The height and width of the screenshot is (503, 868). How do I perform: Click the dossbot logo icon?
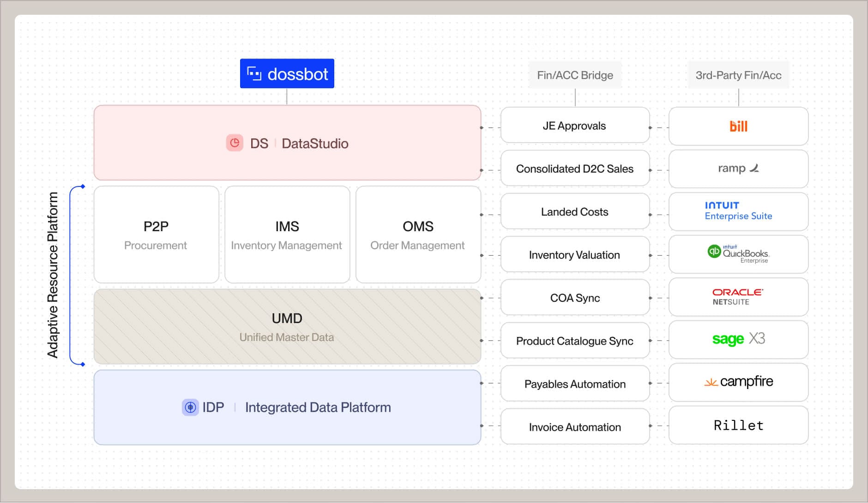pyautogui.click(x=254, y=74)
